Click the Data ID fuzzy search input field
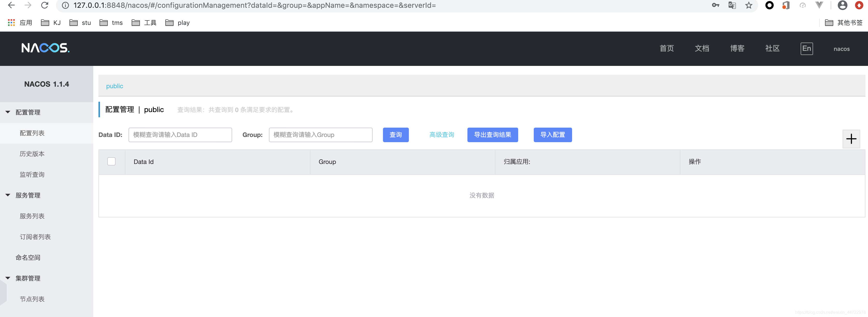Image resolution: width=868 pixels, height=317 pixels. [x=180, y=135]
